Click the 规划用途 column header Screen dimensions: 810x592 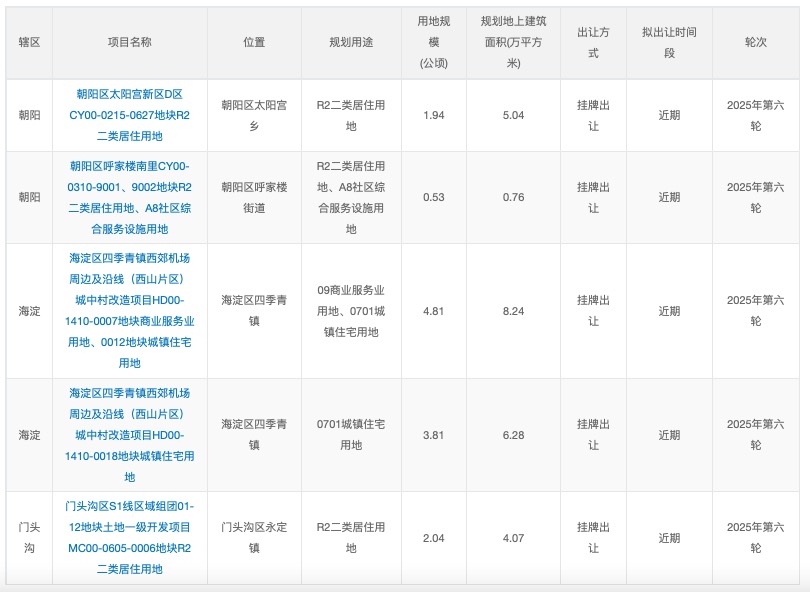tap(351, 42)
